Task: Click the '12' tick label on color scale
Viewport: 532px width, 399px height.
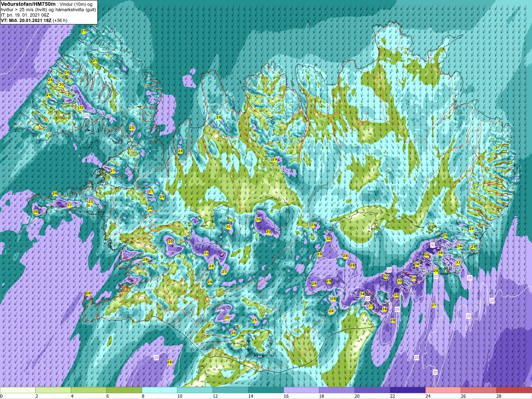Action: point(215,396)
